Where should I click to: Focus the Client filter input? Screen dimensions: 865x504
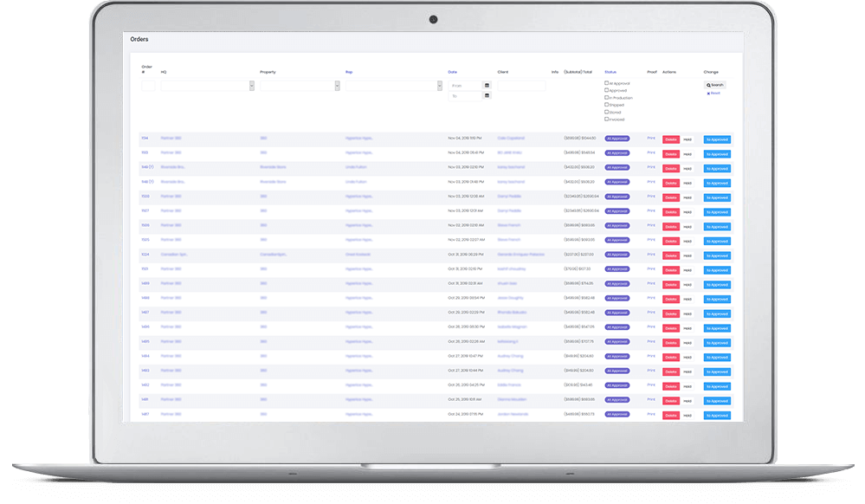click(521, 86)
